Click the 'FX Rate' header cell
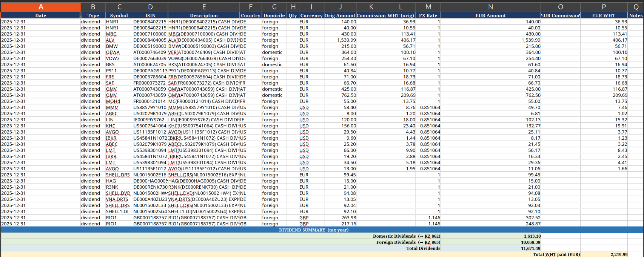Viewport: 644px width, 257px height. coord(428,15)
